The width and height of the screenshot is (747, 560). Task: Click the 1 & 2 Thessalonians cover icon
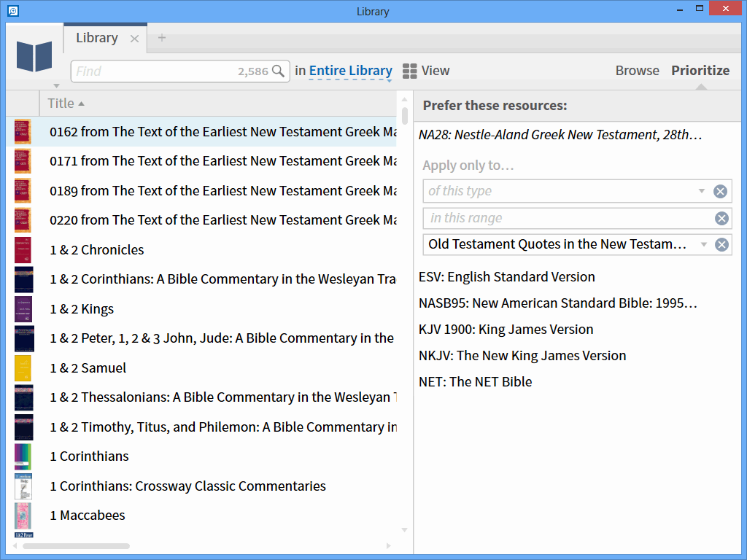pos(24,397)
